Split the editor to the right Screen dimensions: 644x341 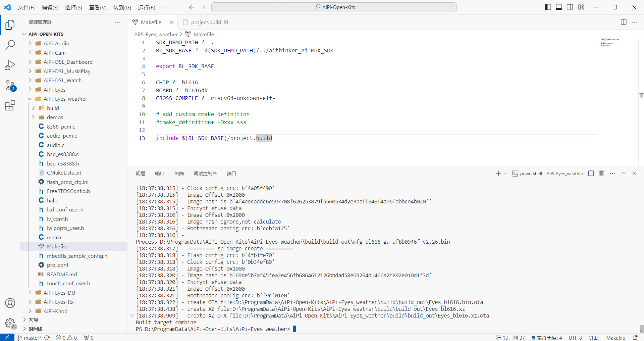click(x=624, y=22)
